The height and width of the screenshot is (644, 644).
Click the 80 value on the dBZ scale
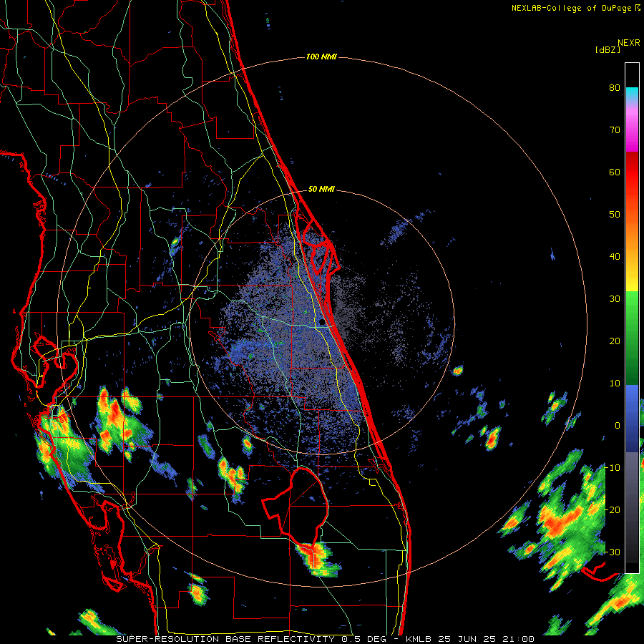point(615,88)
